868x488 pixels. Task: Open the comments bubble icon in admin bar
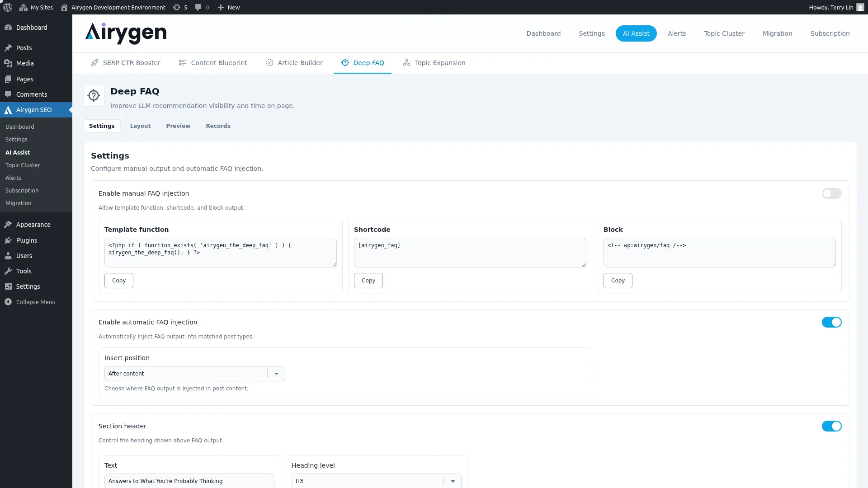(x=198, y=7)
